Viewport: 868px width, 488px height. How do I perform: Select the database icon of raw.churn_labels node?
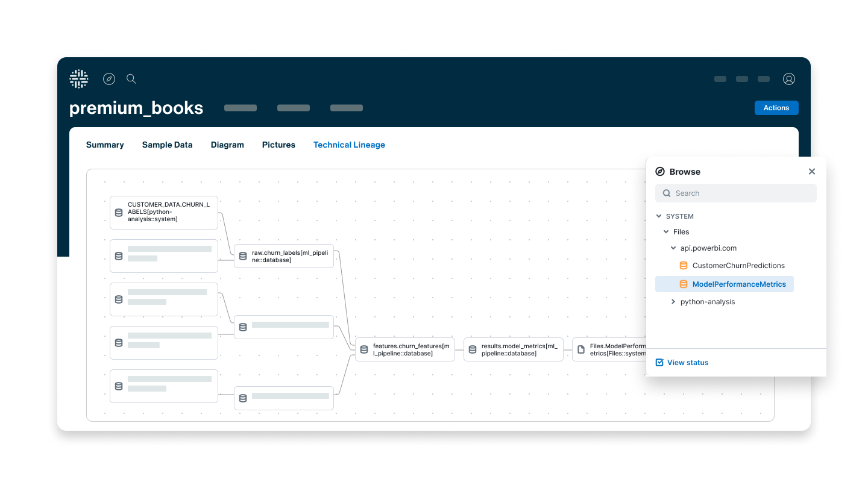click(243, 256)
